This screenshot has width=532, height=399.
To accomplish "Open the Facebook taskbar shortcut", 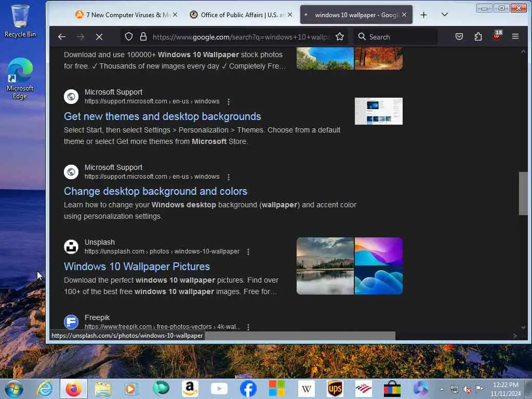I will pos(248,389).
